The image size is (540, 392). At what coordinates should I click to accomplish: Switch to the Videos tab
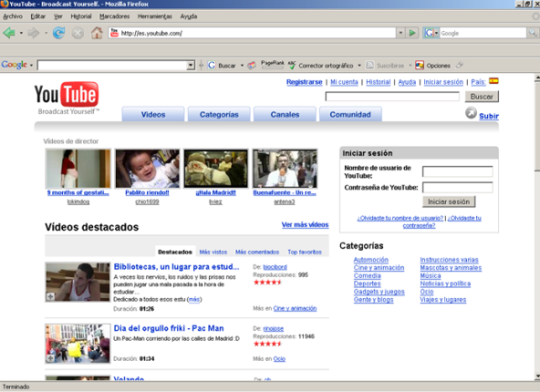pos(153,114)
